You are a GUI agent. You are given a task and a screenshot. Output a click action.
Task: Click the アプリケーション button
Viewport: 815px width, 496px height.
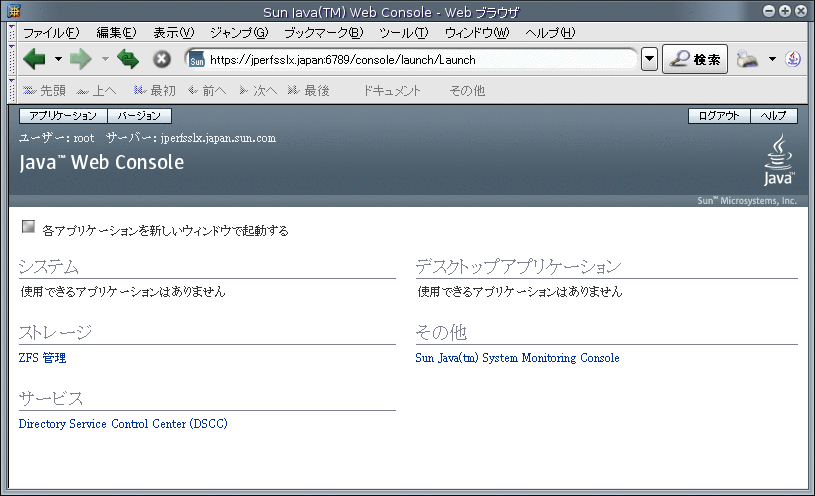pos(63,115)
